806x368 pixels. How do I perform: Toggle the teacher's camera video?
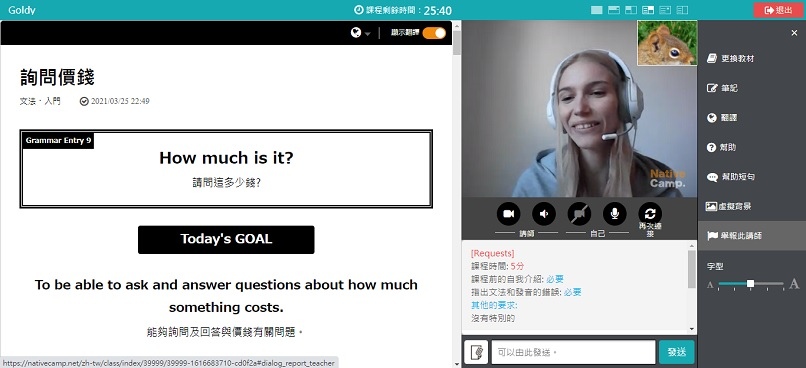tap(508, 214)
